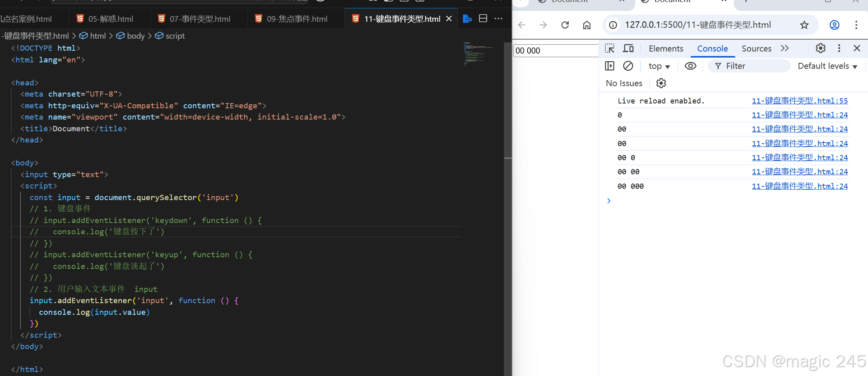Open the browser profile icon

(835, 25)
